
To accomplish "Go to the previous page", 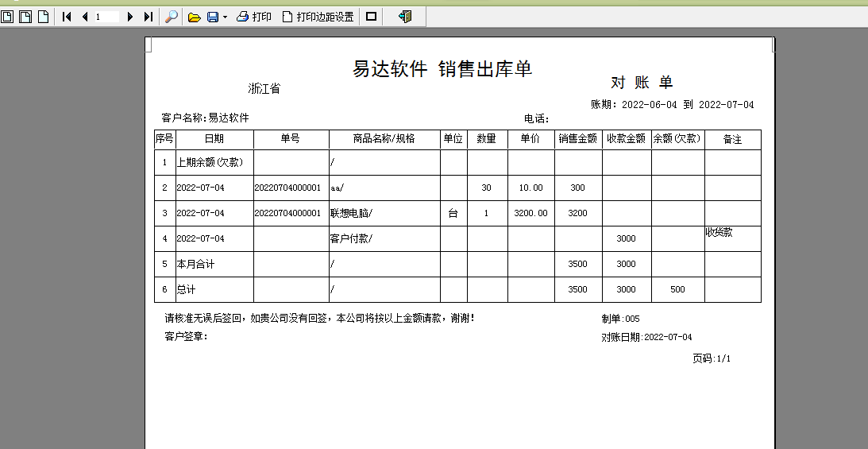I will (85, 17).
